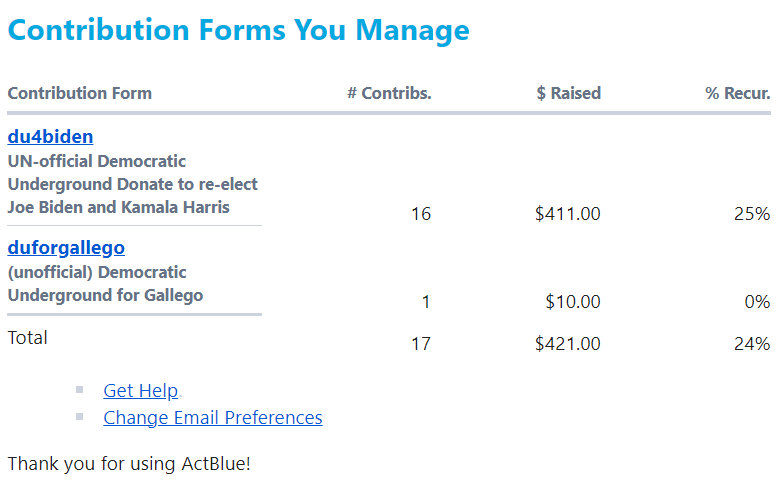The width and height of the screenshot is (780, 483).
Task: Click the 24% total recurring value
Action: click(x=750, y=345)
